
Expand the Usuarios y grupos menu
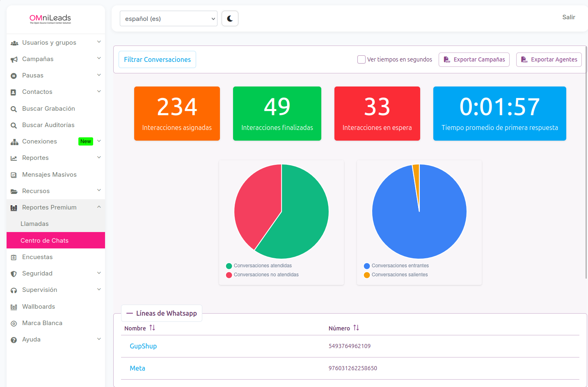tap(56, 43)
